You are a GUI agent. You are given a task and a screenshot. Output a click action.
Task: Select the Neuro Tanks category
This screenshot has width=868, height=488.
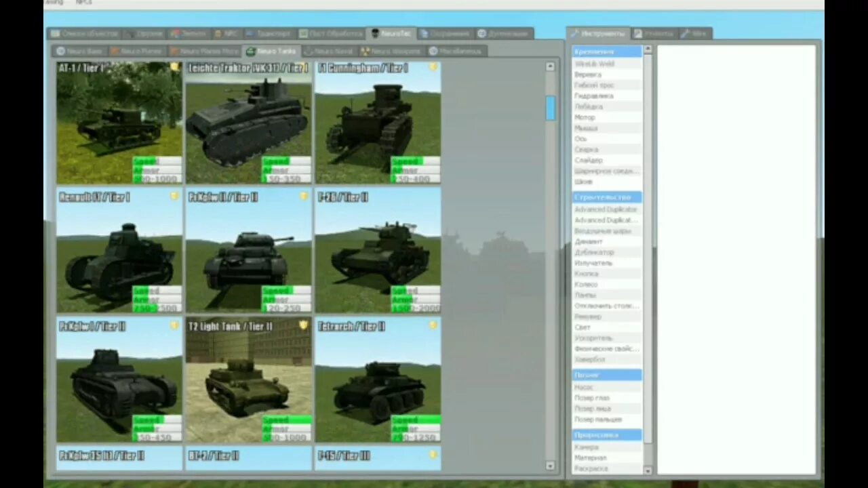(x=271, y=51)
